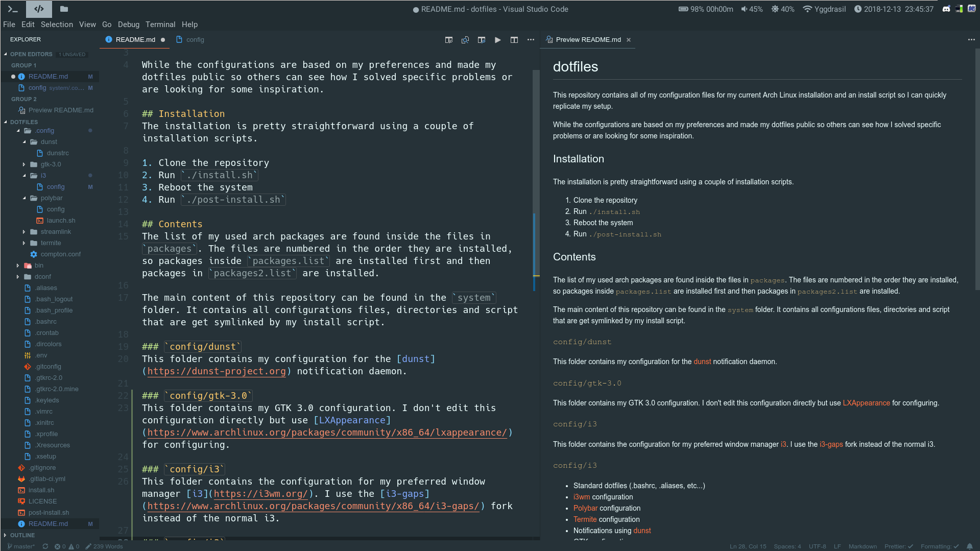Switch to the config editor tab
980x551 pixels.
(x=190, y=40)
